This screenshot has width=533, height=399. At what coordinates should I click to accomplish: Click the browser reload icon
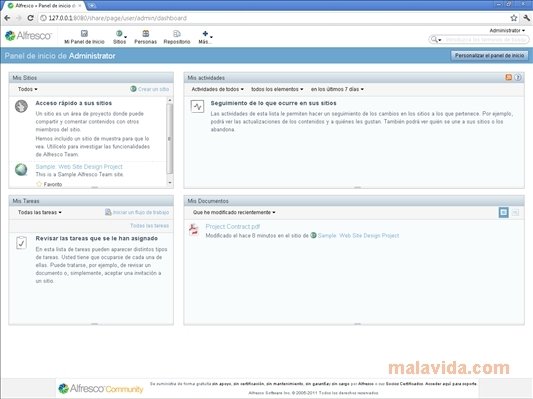(x=30, y=18)
